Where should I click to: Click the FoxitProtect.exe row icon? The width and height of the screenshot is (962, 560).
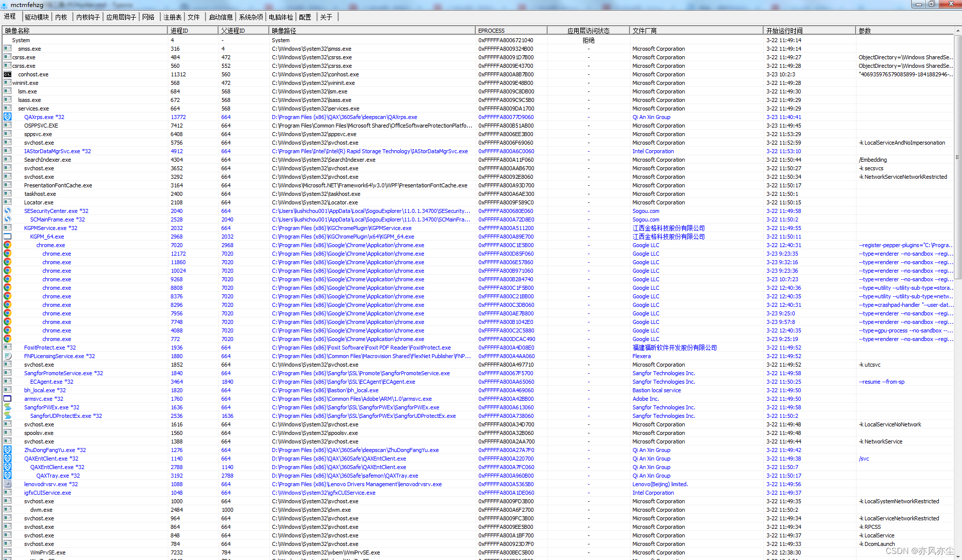8,348
